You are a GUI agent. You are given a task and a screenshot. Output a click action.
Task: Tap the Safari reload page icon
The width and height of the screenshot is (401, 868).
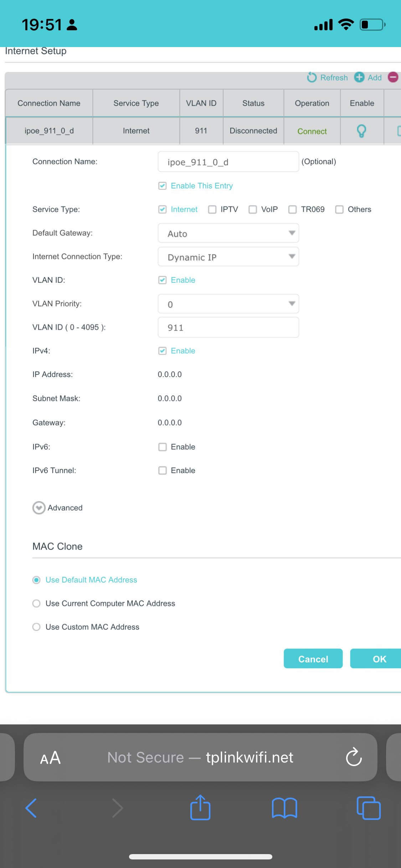354,757
